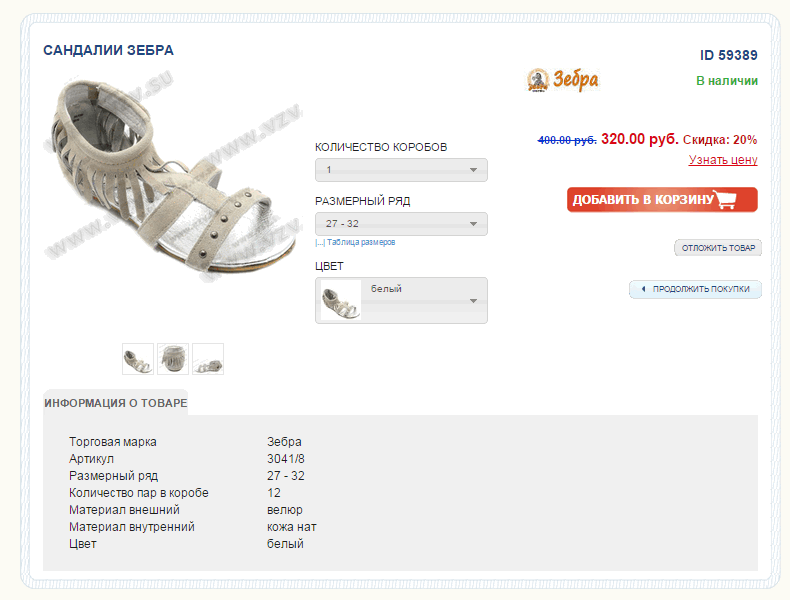Click the dropdown arrow of Количество коробов

pyautogui.click(x=474, y=171)
